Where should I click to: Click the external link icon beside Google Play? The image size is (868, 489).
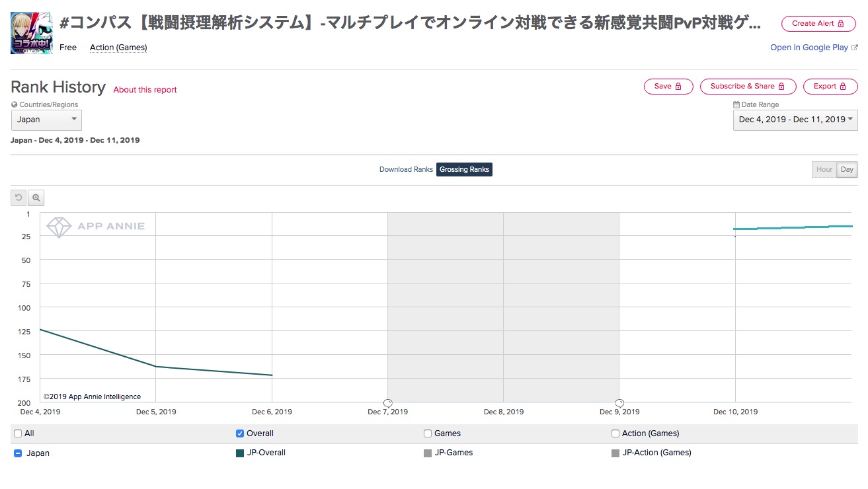(855, 48)
